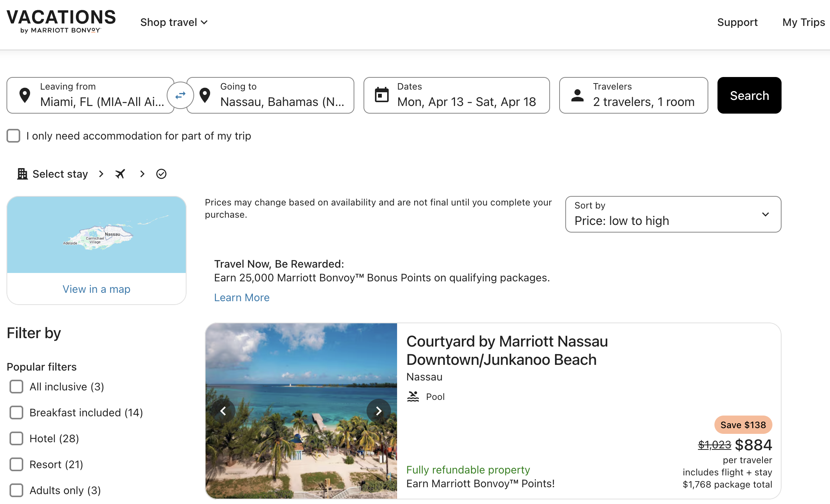
Task: Click the airplane icon in the booking steps
Action: (x=120, y=174)
